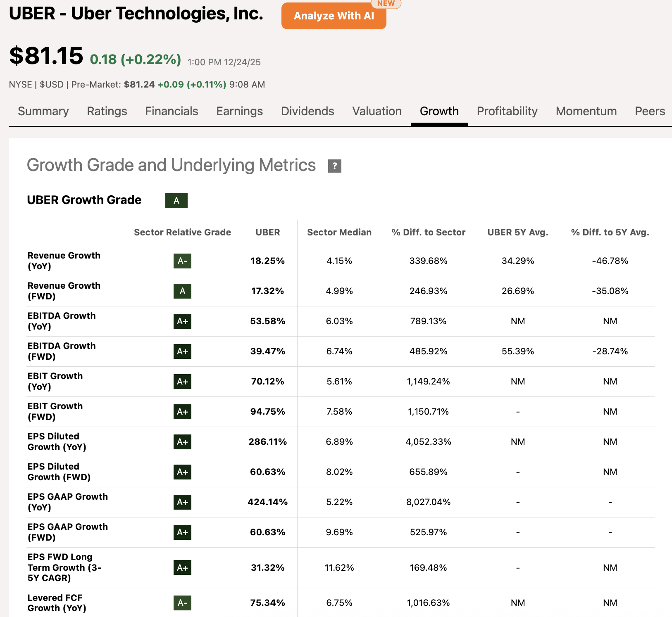Click the EBIT Growth (FWD) row label
The image size is (672, 617).
click(55, 411)
